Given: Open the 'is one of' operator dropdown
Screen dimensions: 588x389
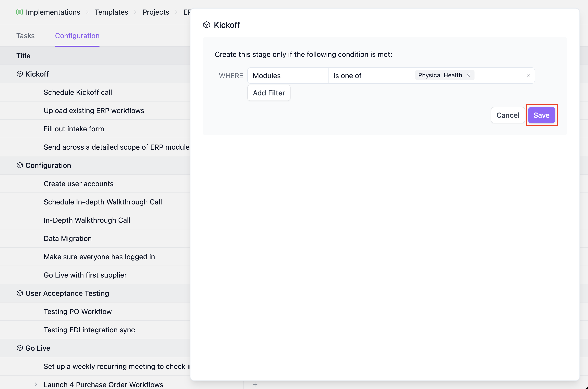Looking at the screenshot, I should click(369, 75).
